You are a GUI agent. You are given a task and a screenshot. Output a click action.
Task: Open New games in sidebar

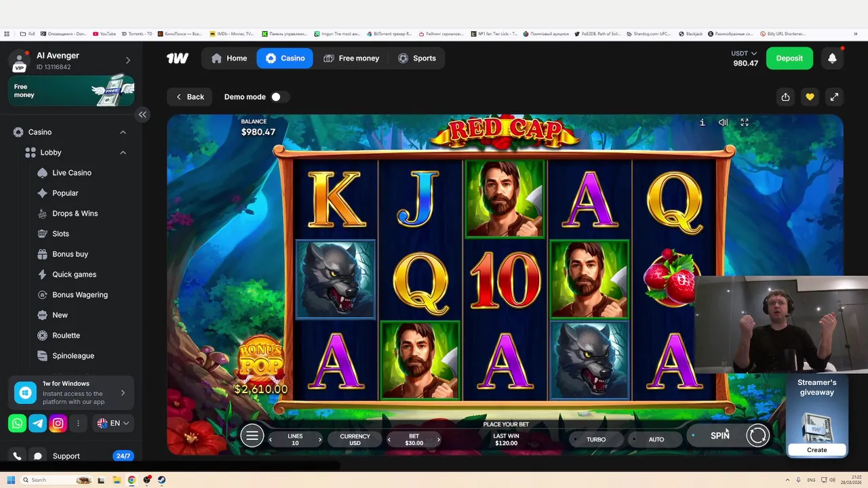pyautogui.click(x=60, y=315)
